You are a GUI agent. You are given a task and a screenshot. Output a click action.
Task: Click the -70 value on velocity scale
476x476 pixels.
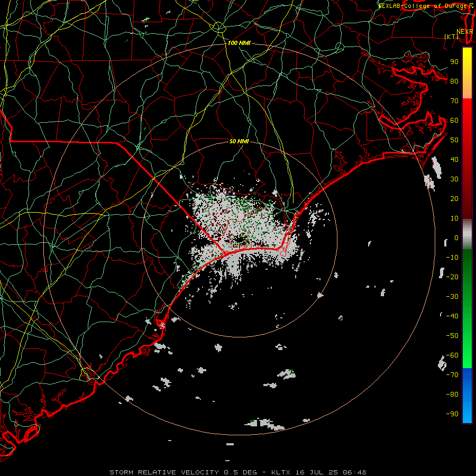(452, 375)
